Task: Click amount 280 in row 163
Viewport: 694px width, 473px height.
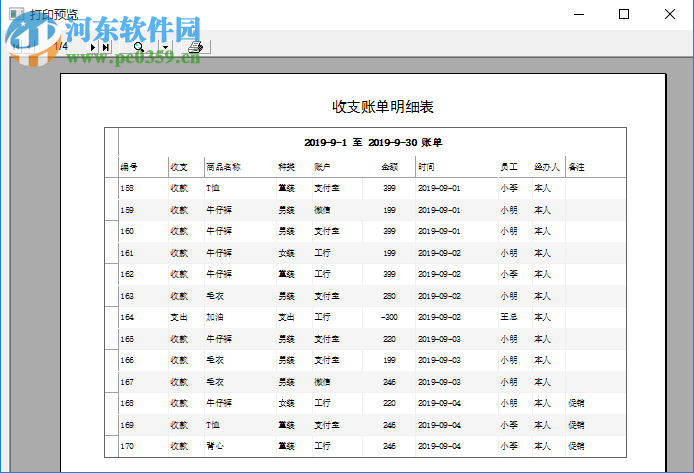Action: point(389,296)
